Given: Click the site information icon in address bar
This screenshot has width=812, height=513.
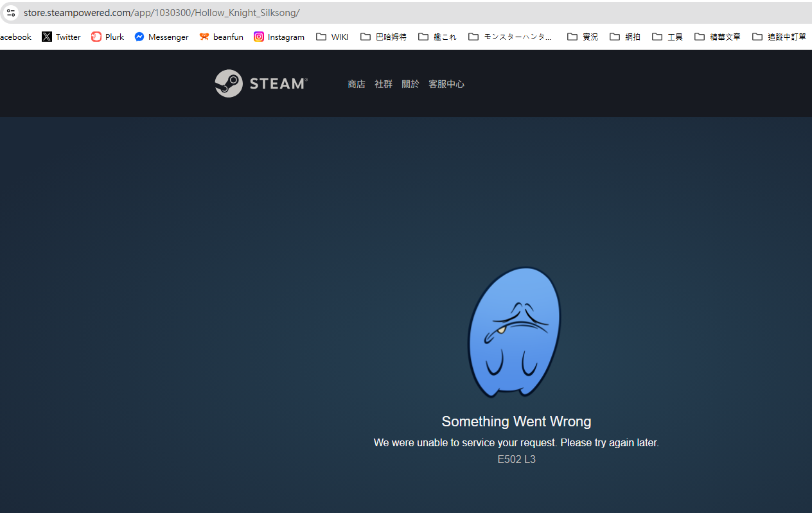Looking at the screenshot, I should [x=11, y=13].
